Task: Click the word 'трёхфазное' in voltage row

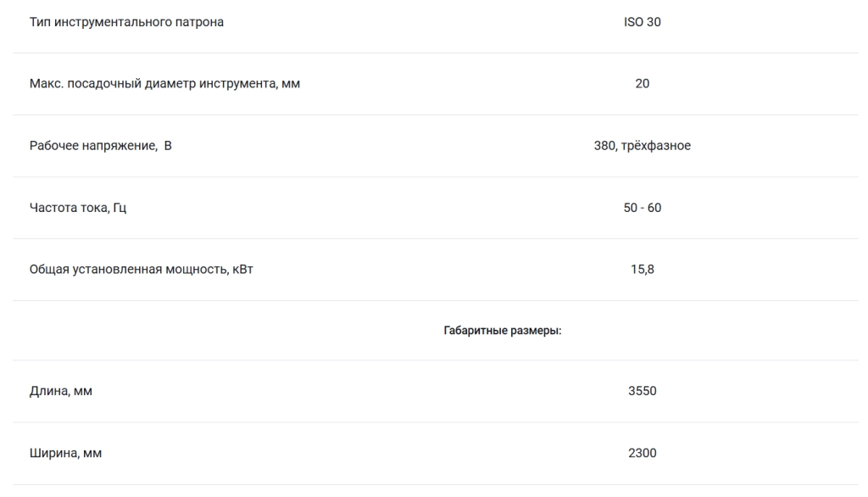Action: point(656,146)
